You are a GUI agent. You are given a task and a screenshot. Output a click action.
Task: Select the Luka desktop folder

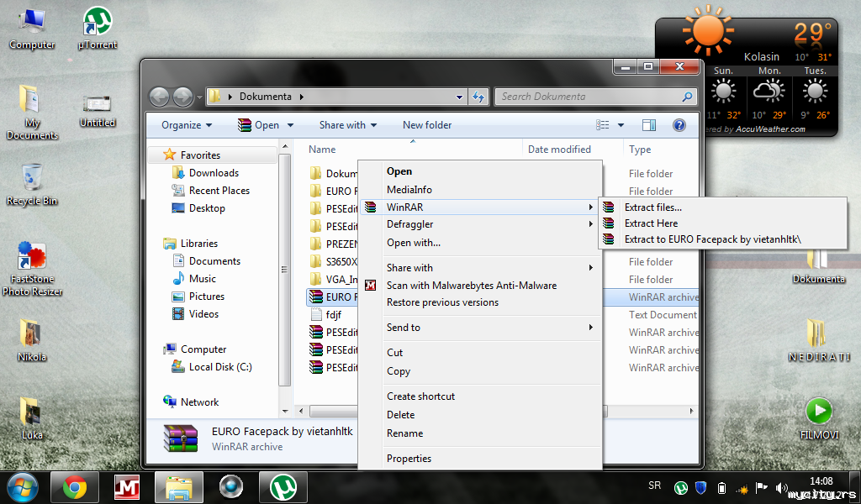[32, 418]
